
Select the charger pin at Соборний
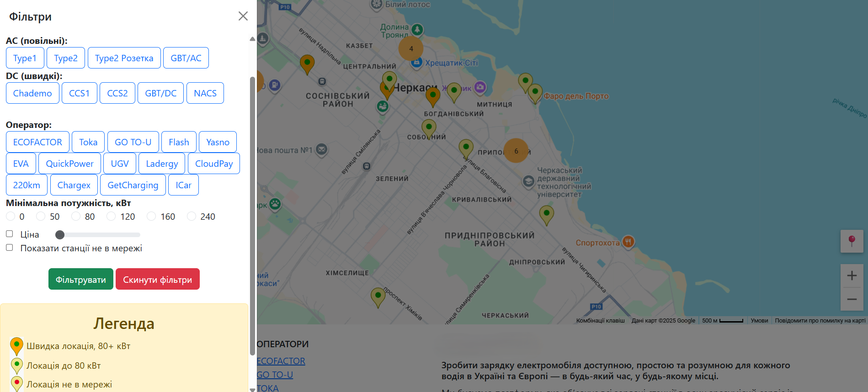[429, 129]
